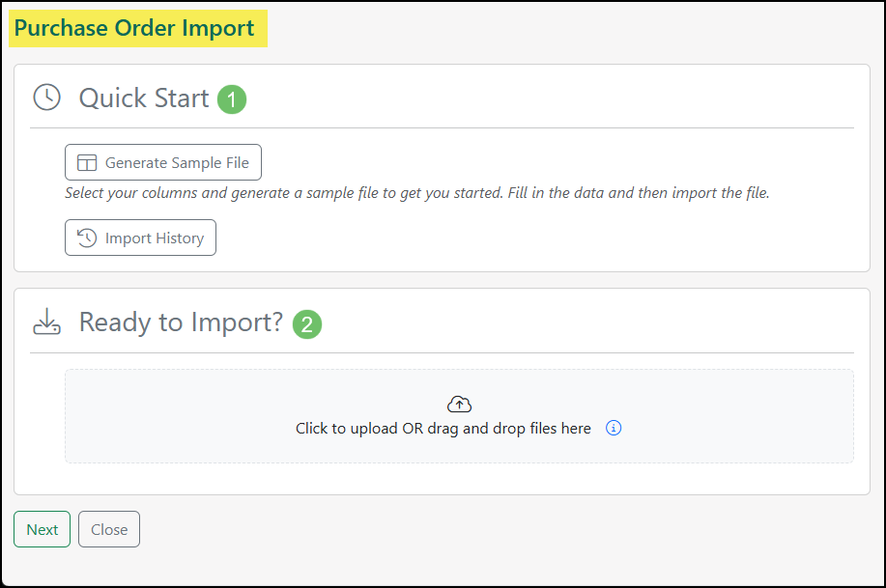Click the upload drop zone area
The height and width of the screenshot is (588, 886).
click(x=459, y=416)
